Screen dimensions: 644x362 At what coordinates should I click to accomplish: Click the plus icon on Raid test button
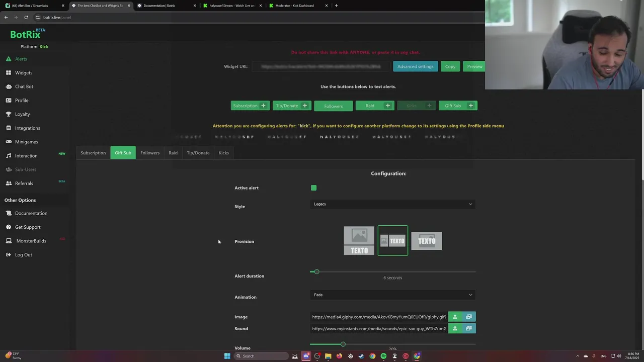[x=387, y=106]
